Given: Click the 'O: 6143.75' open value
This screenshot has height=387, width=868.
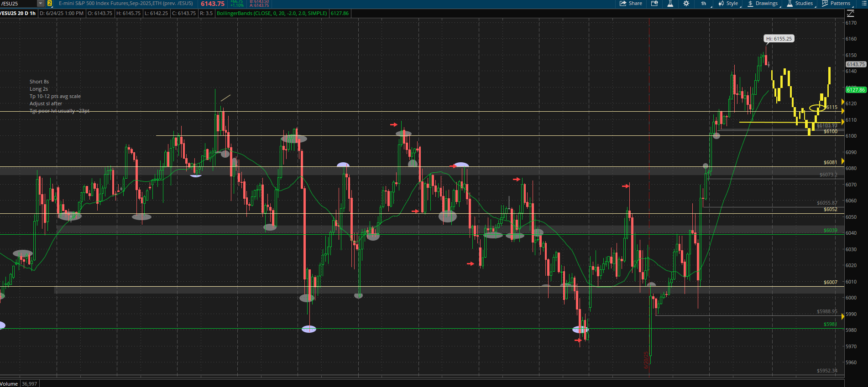Looking at the screenshot, I should (x=100, y=13).
